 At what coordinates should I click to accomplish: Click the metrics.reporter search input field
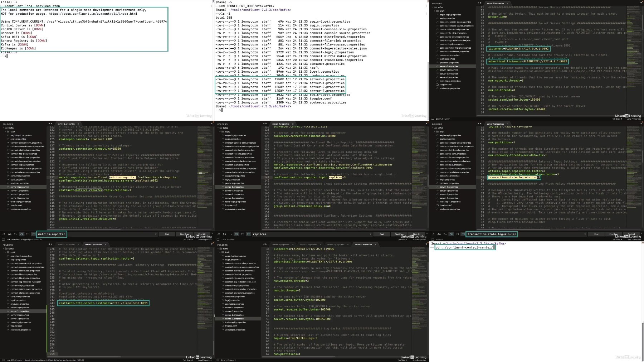pyautogui.click(x=97, y=234)
